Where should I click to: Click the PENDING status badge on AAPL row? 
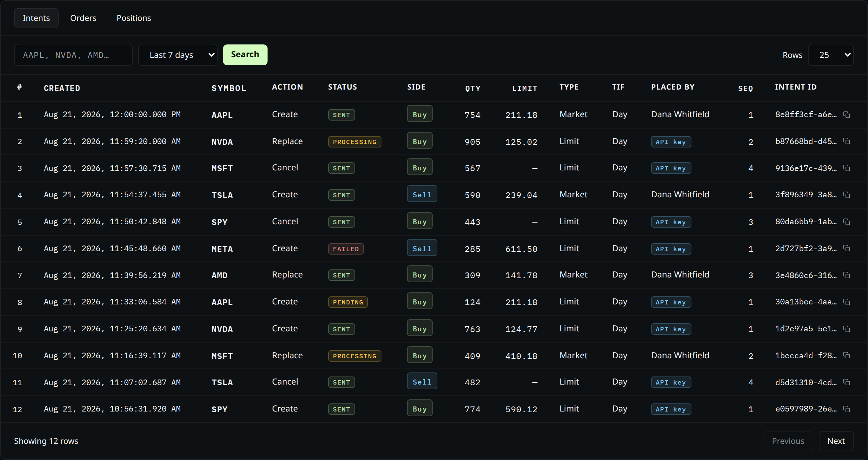click(348, 302)
